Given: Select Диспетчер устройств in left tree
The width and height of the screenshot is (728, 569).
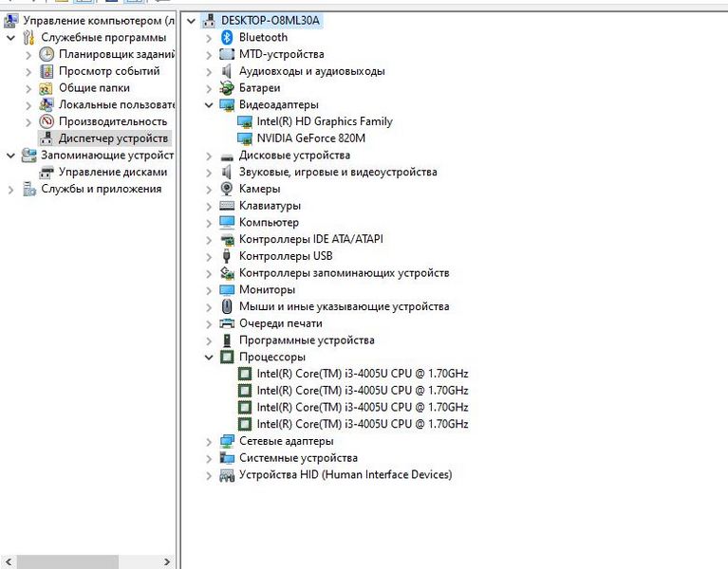Looking at the screenshot, I should pos(112,138).
